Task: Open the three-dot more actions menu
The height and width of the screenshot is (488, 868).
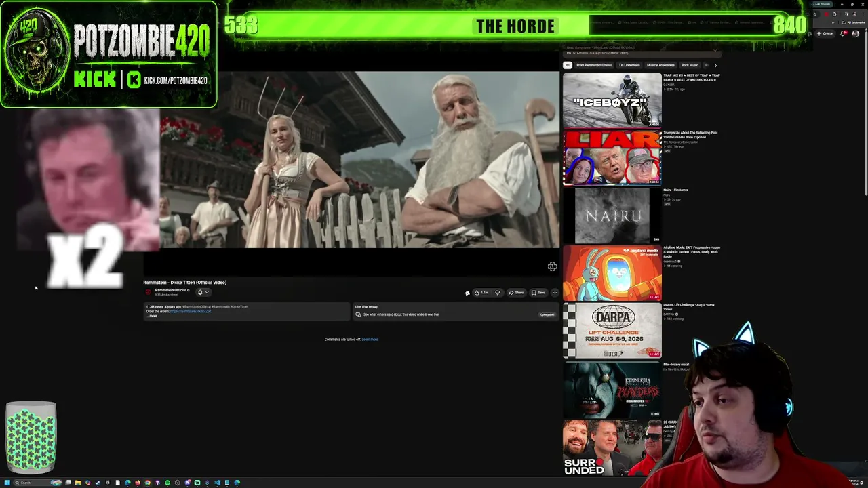Action: pyautogui.click(x=555, y=293)
